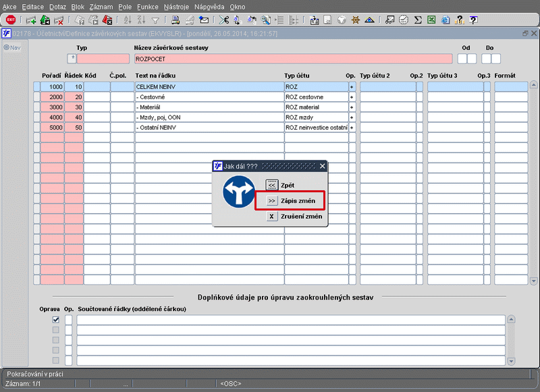
Task: Click the table scrollbar up arrow
Action: coord(533,84)
